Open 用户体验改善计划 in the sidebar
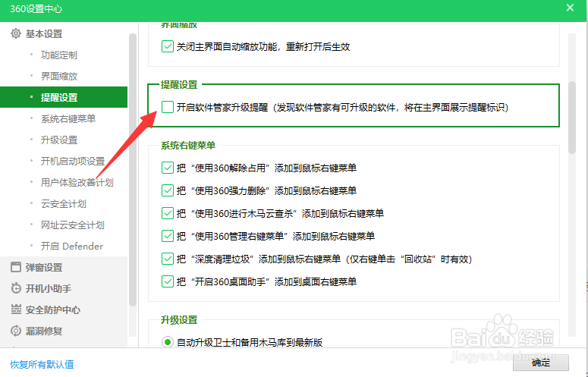Screen dimensions: 588x377 tap(77, 183)
